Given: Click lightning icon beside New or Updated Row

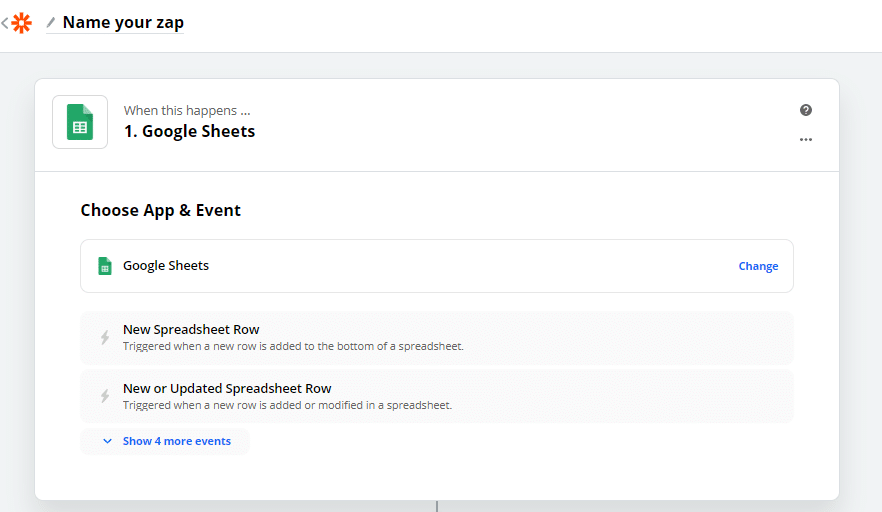Looking at the screenshot, I should (x=105, y=397).
